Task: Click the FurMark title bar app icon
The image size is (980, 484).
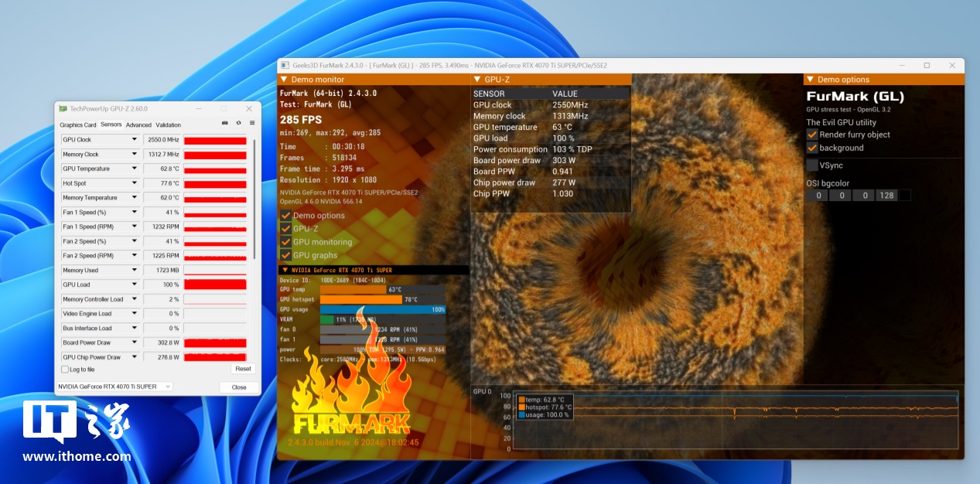Action: coord(285,66)
